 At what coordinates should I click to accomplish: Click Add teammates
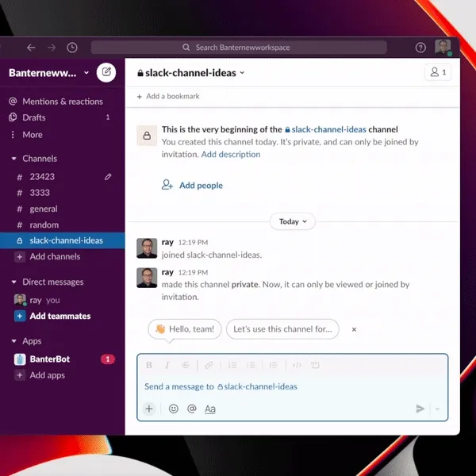[x=62, y=317]
